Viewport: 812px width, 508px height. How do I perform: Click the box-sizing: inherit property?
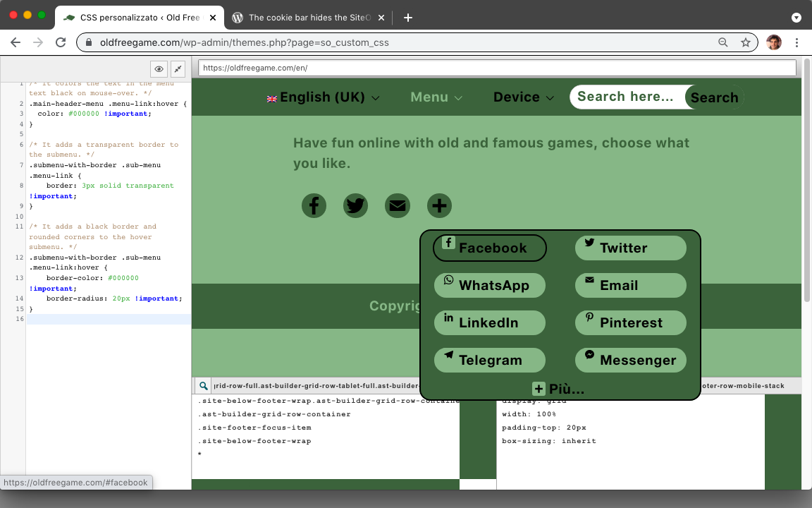coord(548,441)
